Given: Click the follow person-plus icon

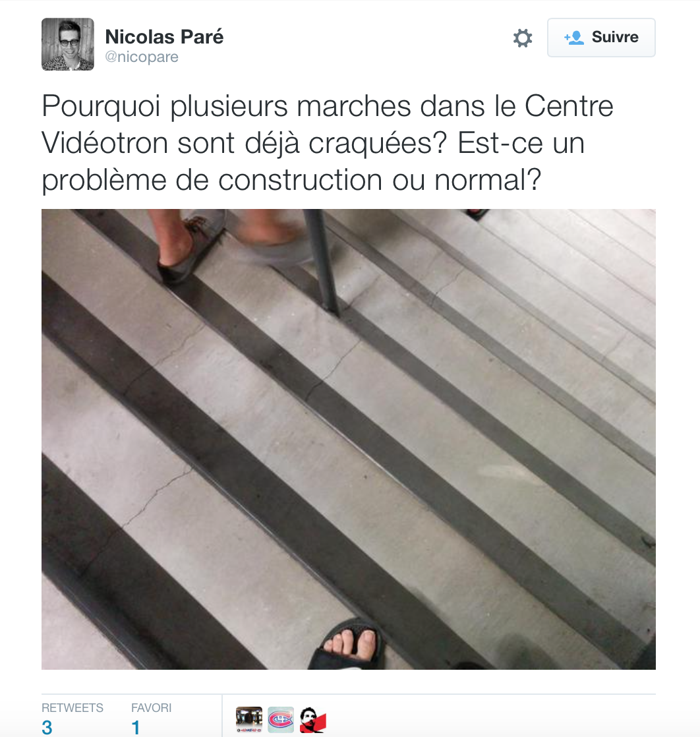Looking at the screenshot, I should 573,38.
